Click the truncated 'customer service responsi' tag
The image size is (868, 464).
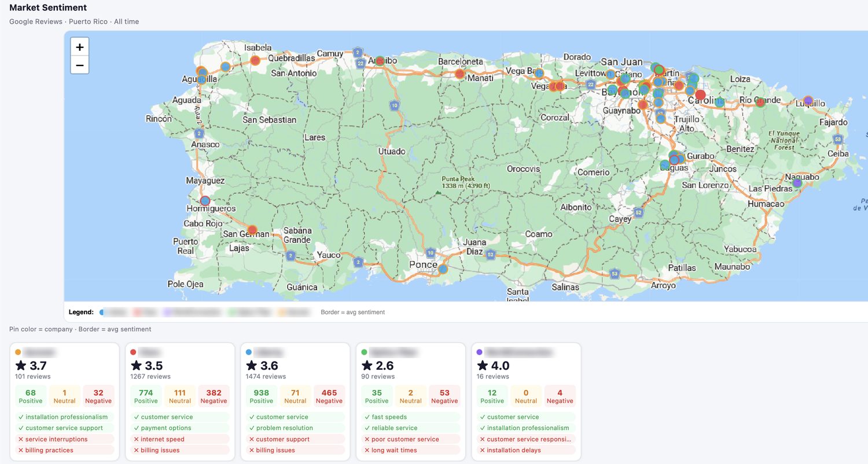[526, 439]
